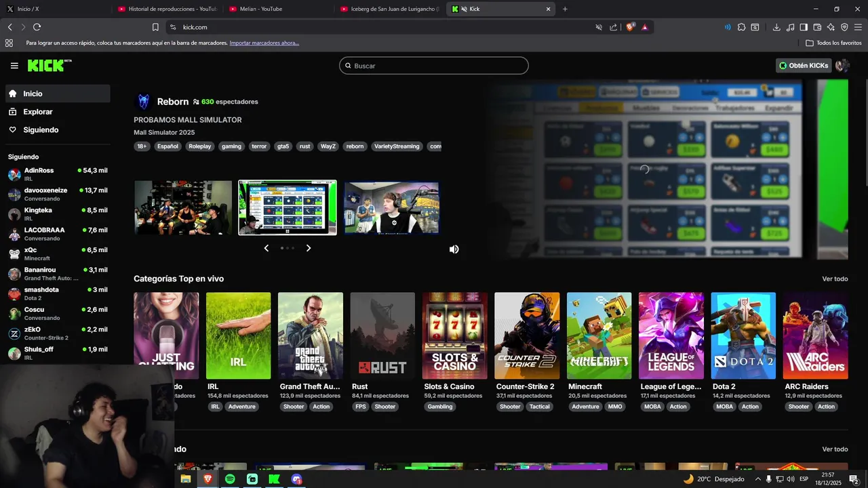Select the Español tag
The image size is (868, 488).
point(167,146)
